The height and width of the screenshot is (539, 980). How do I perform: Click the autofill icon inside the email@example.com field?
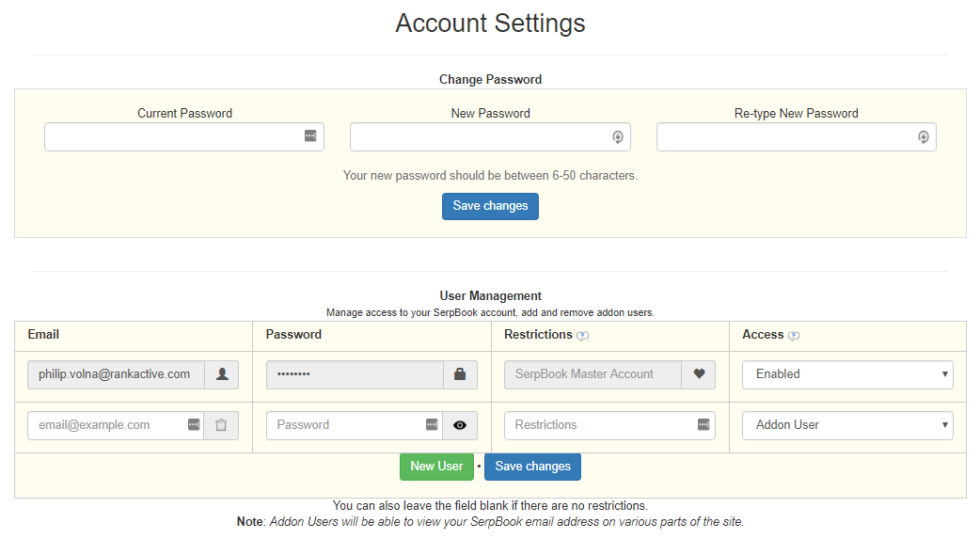(194, 424)
